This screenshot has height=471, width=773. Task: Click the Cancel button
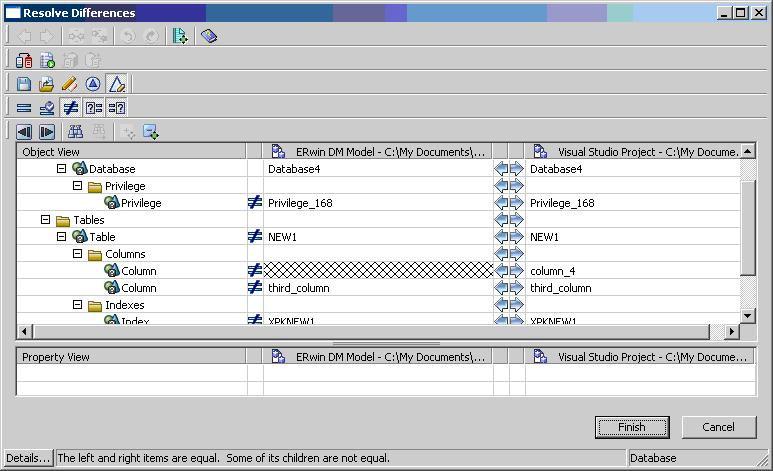[x=718, y=427]
